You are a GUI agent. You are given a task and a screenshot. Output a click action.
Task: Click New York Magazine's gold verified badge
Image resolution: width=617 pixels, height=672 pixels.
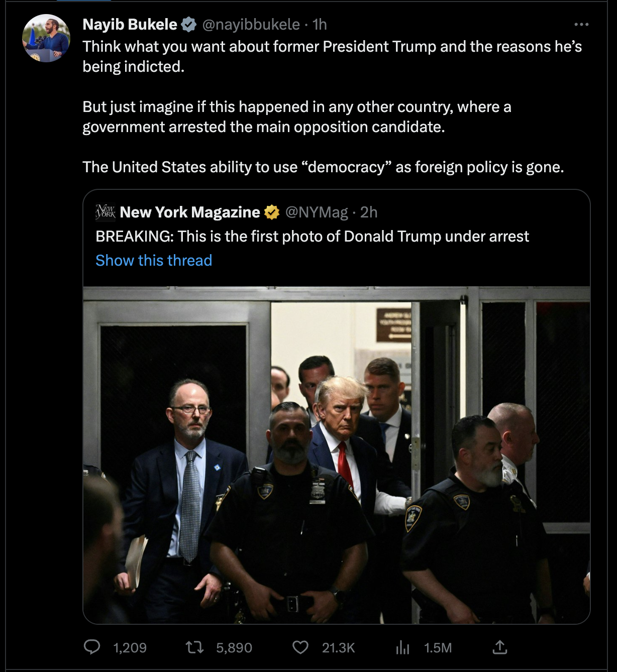tap(272, 212)
